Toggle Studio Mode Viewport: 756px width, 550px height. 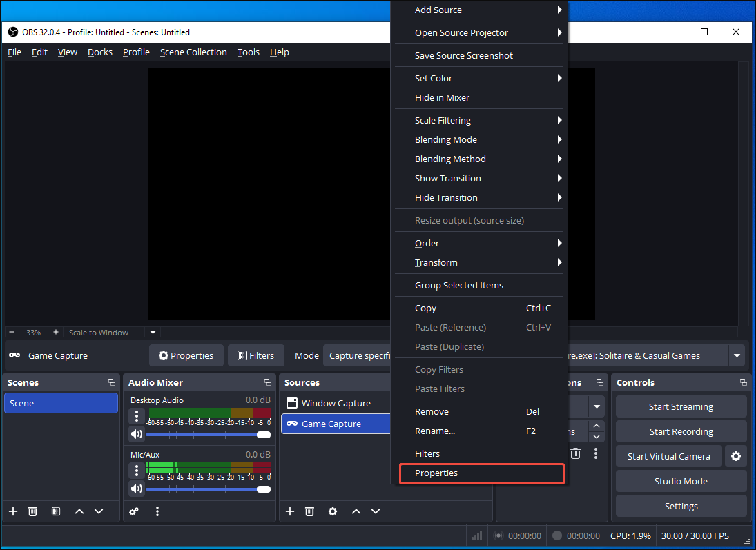[x=680, y=481]
